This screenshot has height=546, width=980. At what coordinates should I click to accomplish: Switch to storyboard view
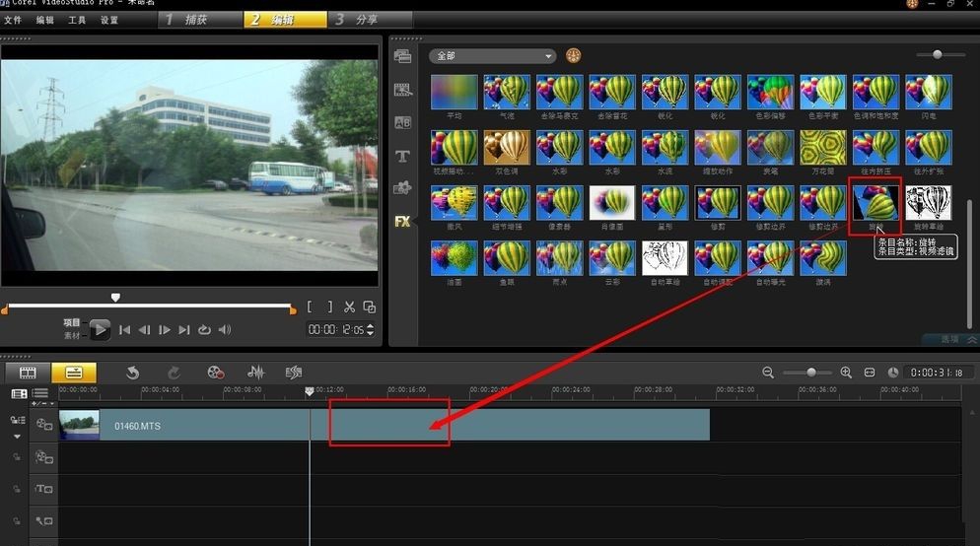(x=28, y=373)
